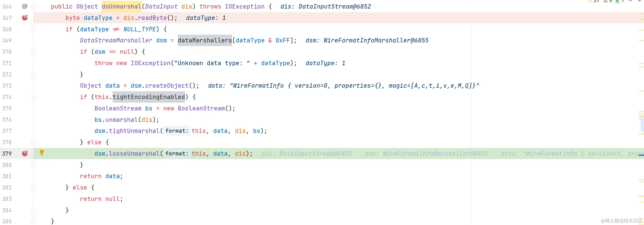This screenshot has width=644, height=225.
Task: Open the 5 weak warnings inspection indicator
Action: 608,1
